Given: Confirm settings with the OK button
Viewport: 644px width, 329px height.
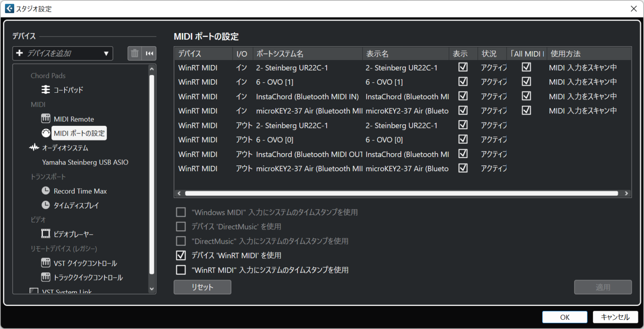Looking at the screenshot, I should pyautogui.click(x=564, y=317).
